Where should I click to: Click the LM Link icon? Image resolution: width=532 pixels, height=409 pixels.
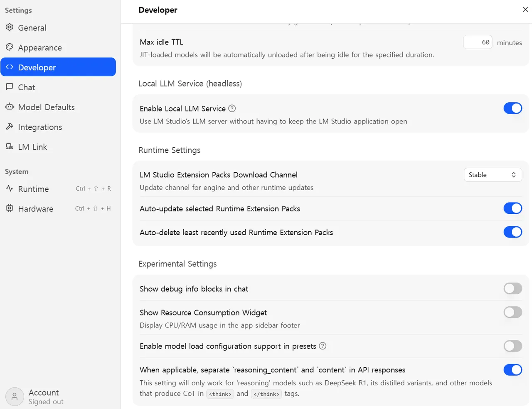(10, 146)
